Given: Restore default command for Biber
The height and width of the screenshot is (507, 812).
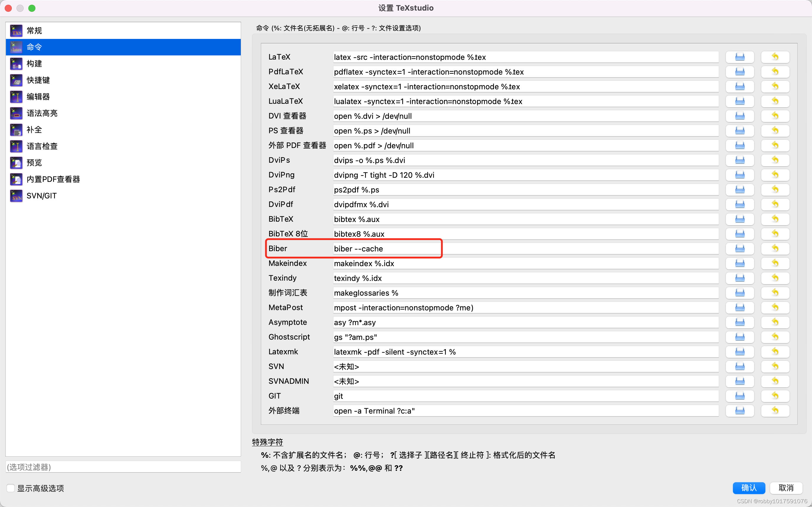Looking at the screenshot, I should [x=775, y=248].
